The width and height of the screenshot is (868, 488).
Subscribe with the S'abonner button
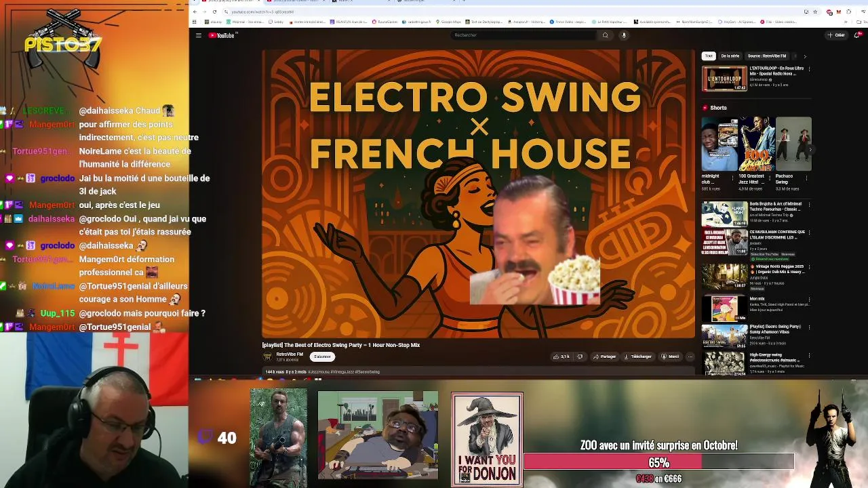[x=322, y=357]
